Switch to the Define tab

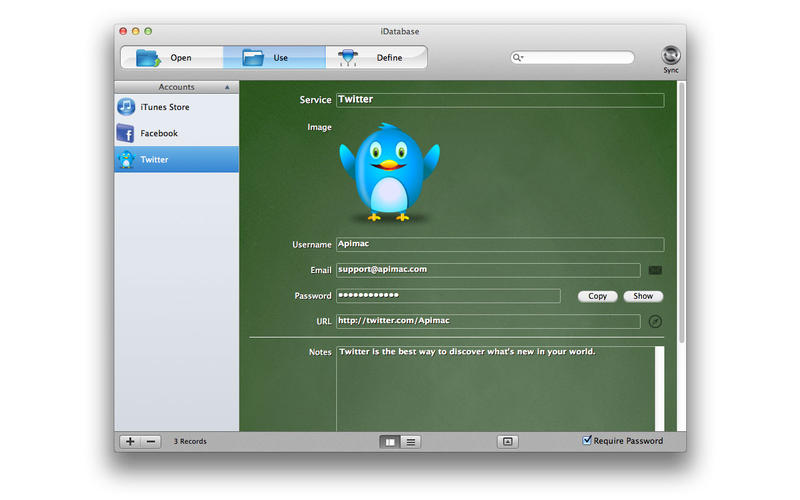coord(376,57)
